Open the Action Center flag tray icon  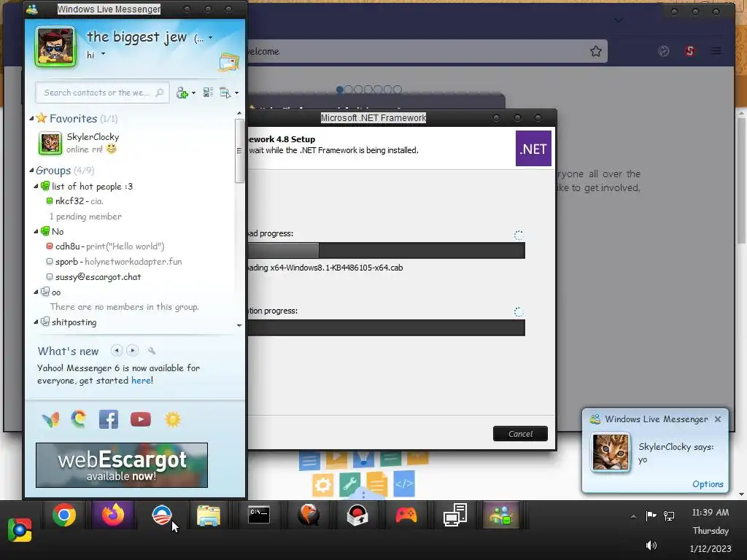(651, 516)
